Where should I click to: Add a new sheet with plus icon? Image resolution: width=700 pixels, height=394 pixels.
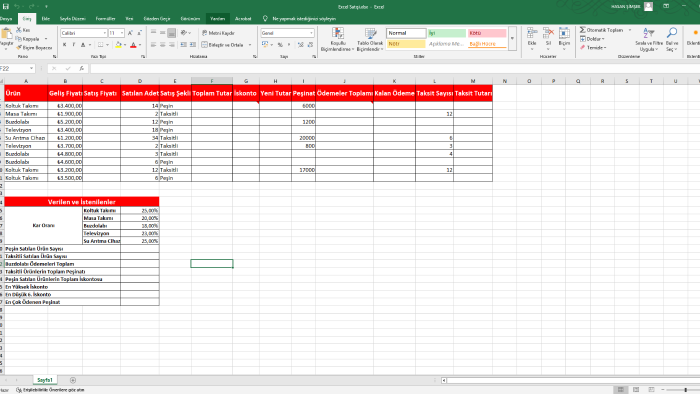point(73,380)
